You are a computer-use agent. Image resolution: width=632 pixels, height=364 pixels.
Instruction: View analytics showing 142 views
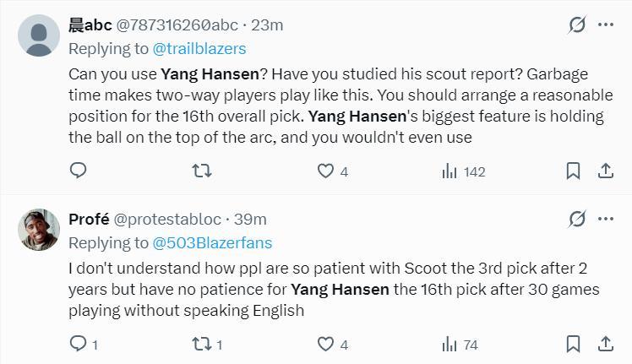(463, 171)
